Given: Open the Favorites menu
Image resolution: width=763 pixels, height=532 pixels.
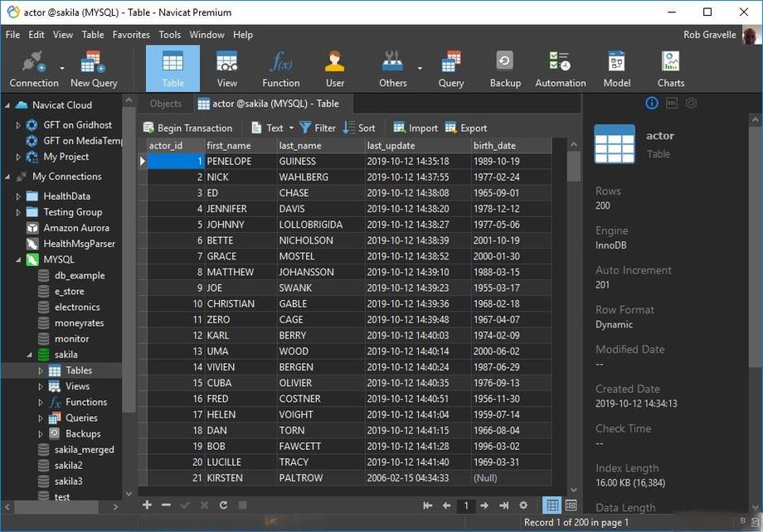Looking at the screenshot, I should click(x=131, y=35).
